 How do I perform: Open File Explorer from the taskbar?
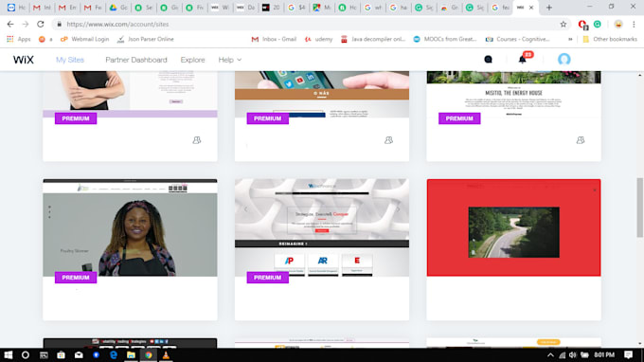click(131, 355)
